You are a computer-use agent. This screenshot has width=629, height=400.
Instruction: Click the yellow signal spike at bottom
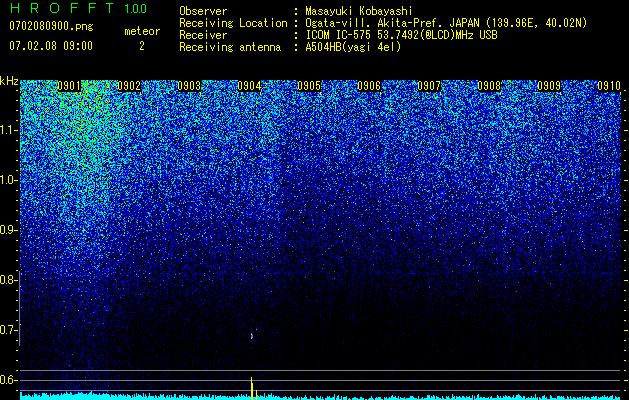tap(252, 388)
